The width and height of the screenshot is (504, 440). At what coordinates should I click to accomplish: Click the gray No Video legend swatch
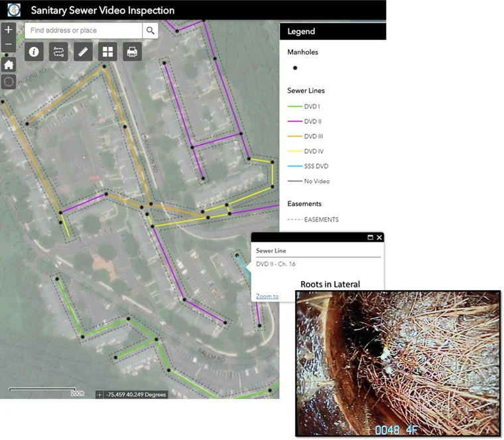294,181
